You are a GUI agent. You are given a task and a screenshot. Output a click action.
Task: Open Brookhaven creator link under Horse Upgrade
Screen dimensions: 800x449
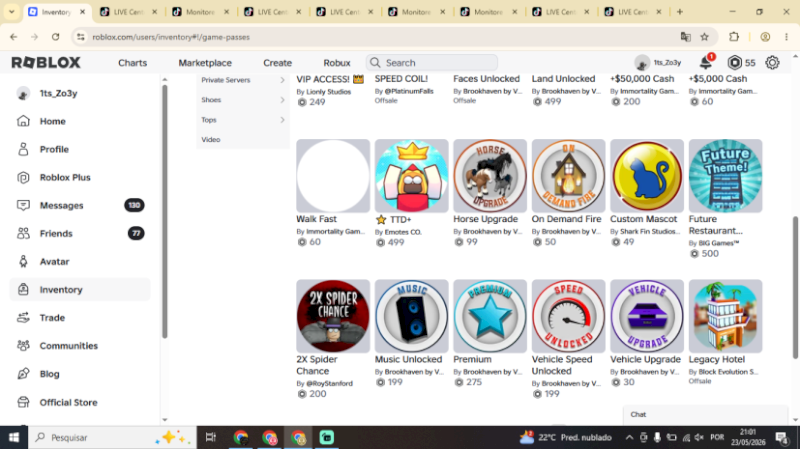pyautogui.click(x=492, y=231)
